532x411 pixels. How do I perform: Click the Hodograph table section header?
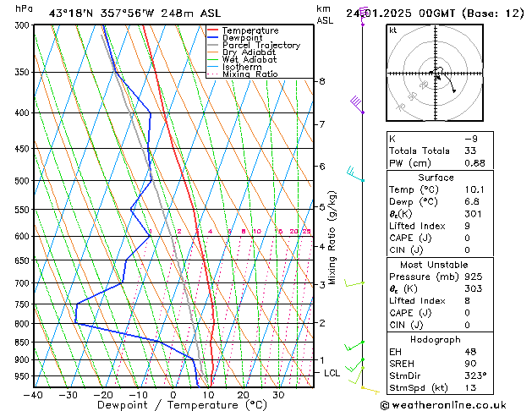click(436, 339)
